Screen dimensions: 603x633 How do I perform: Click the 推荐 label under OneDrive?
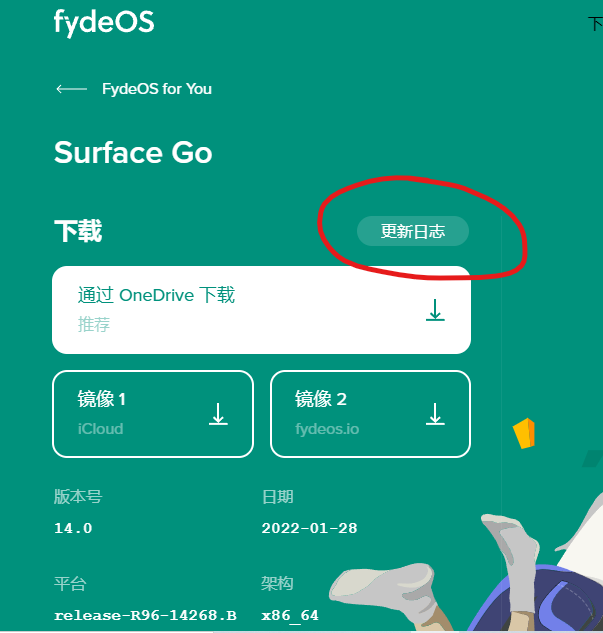[x=94, y=325]
